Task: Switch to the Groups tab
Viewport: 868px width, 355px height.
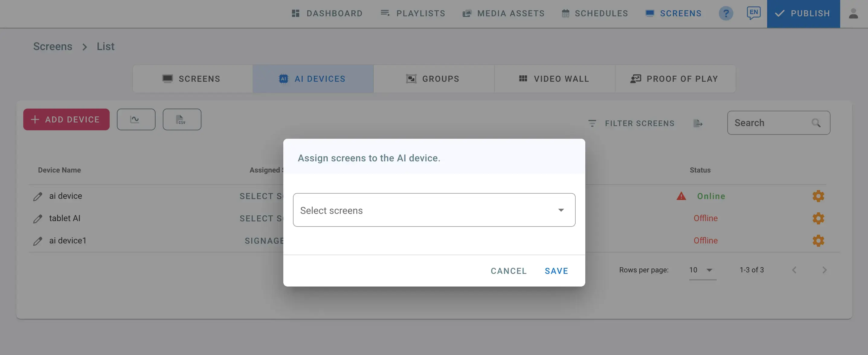Action: coord(433,79)
